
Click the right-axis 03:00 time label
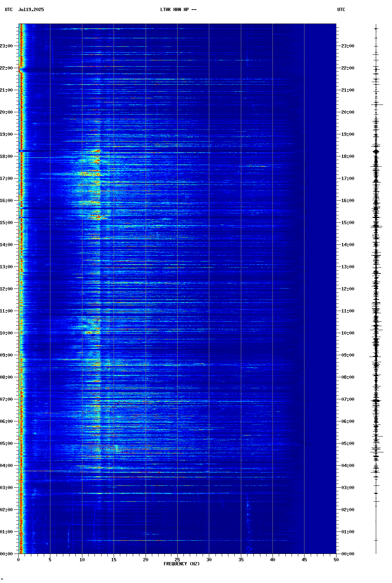pyautogui.click(x=348, y=488)
